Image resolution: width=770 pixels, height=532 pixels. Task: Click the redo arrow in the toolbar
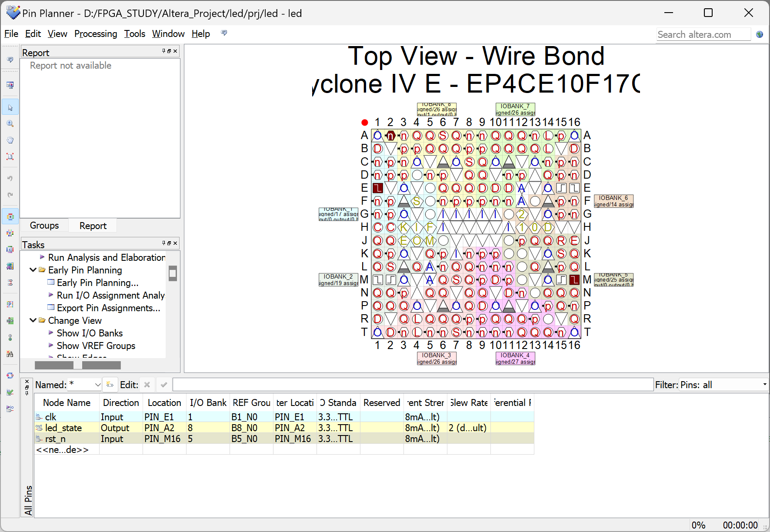pyautogui.click(x=10, y=195)
